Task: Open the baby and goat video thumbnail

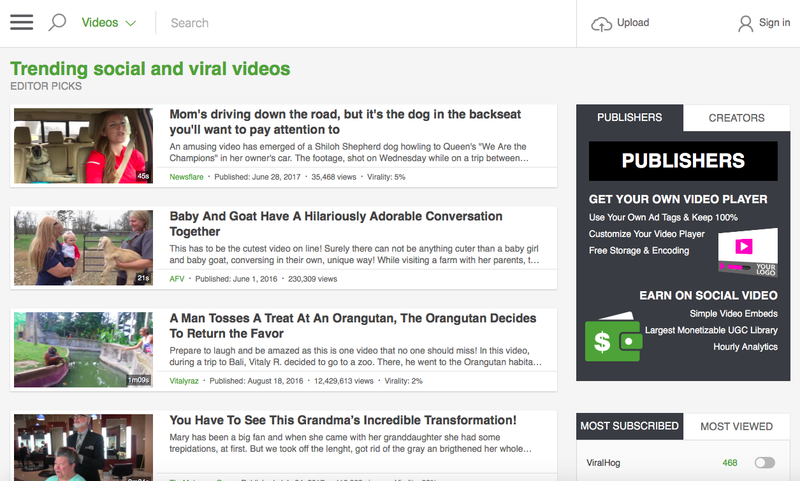Action: pos(83,248)
